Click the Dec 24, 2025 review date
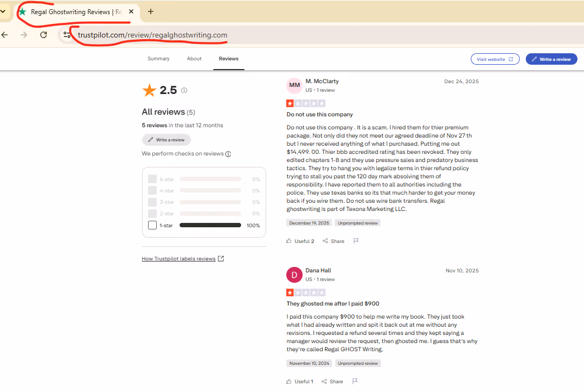The width and height of the screenshot is (584, 392). tap(462, 82)
